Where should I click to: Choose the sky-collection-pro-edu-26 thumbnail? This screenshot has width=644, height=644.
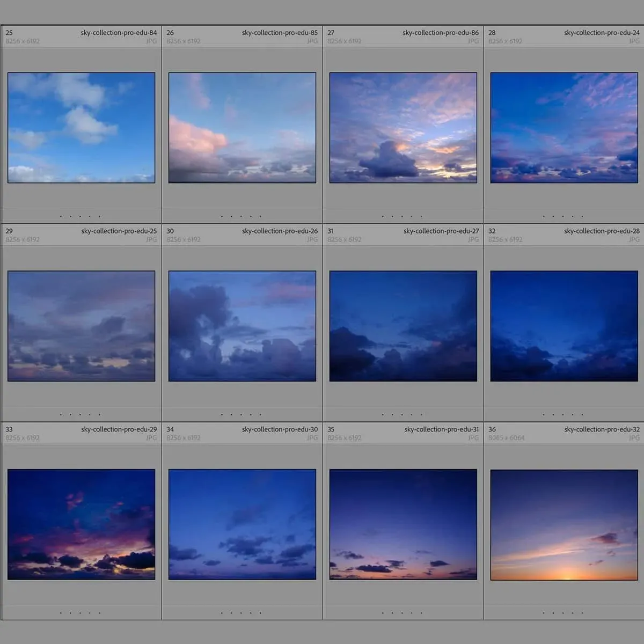(x=242, y=326)
